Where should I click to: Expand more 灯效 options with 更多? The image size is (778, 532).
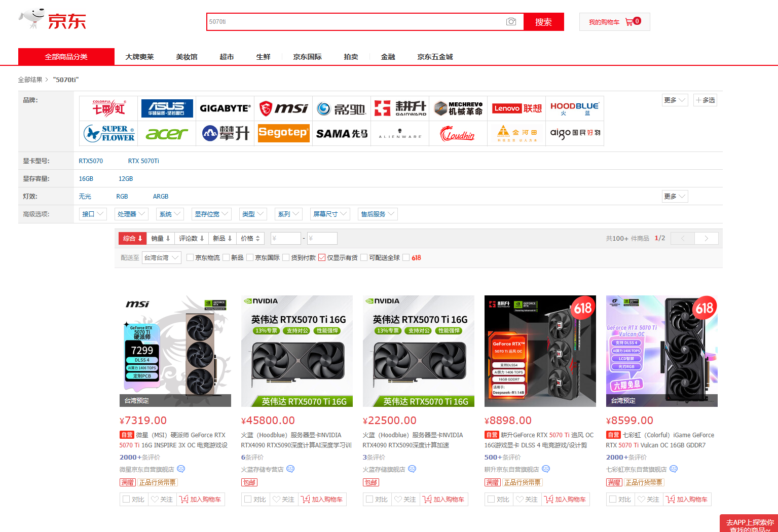675,196
